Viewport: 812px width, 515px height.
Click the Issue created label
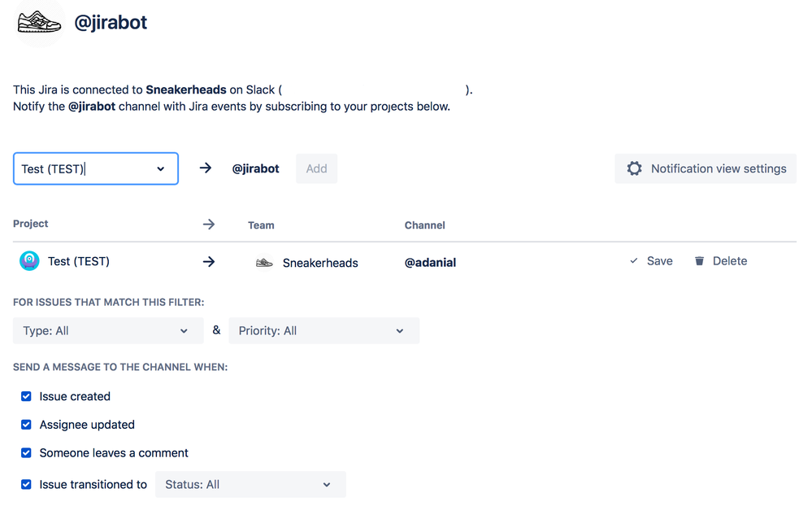pyautogui.click(x=75, y=396)
